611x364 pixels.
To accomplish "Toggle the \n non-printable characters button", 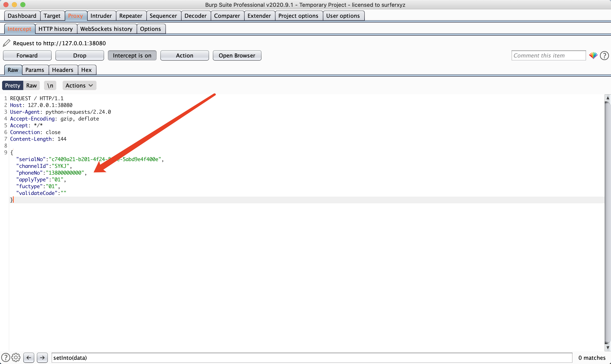I will tap(50, 85).
